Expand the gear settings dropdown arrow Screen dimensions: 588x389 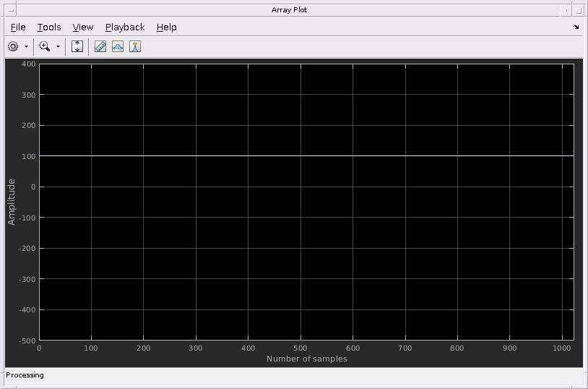[x=26, y=46]
